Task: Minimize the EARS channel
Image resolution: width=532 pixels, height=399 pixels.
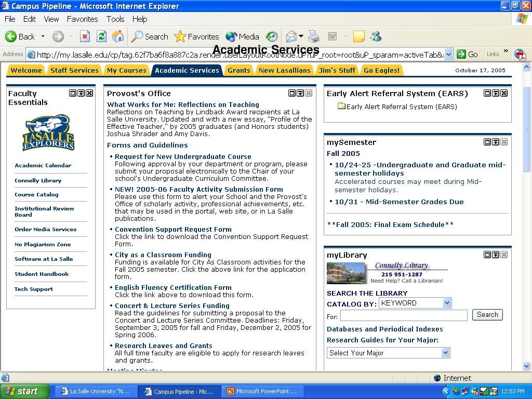Action: [x=496, y=93]
